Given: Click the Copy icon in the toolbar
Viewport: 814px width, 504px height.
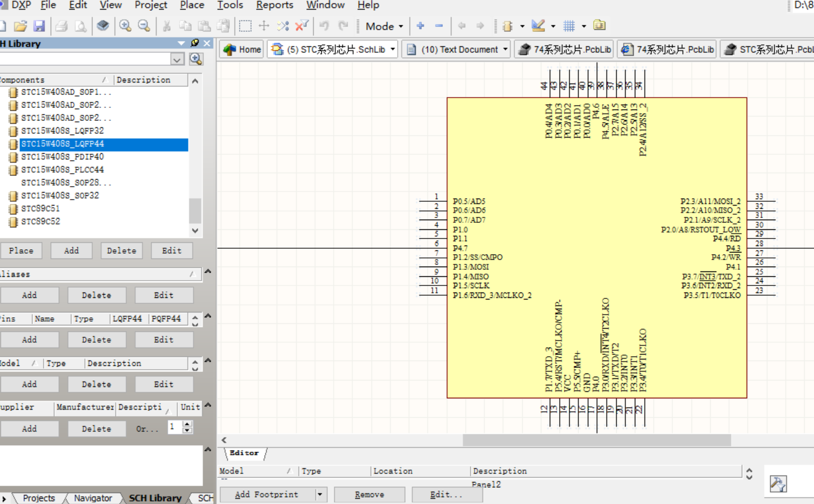Looking at the screenshot, I should 185,26.
